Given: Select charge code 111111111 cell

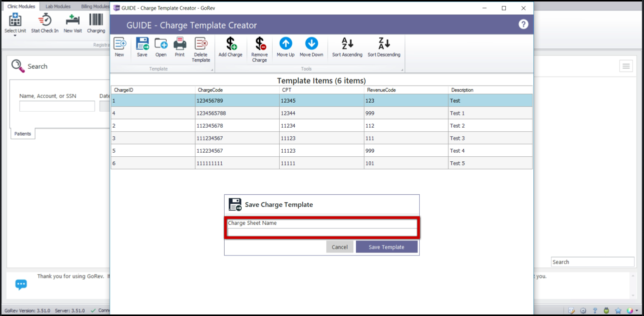Looking at the screenshot, I should point(237,163).
